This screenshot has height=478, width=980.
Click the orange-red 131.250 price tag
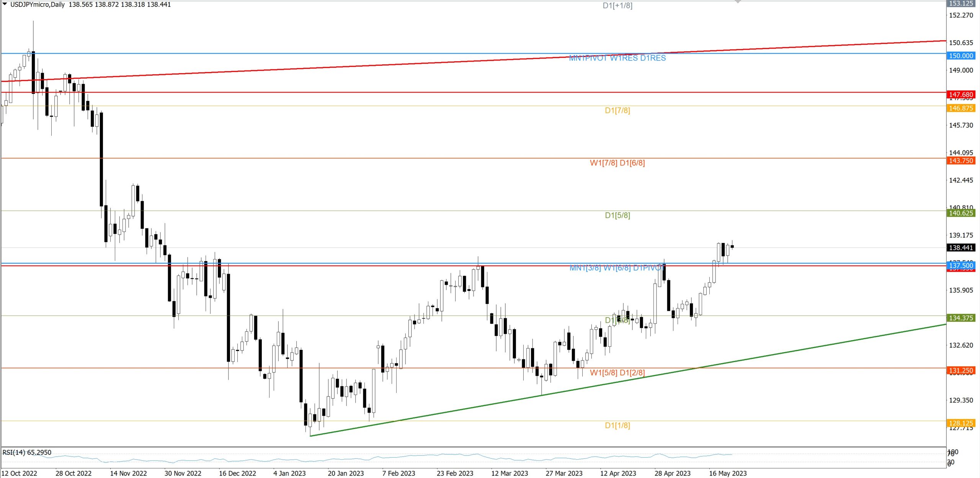tap(961, 370)
